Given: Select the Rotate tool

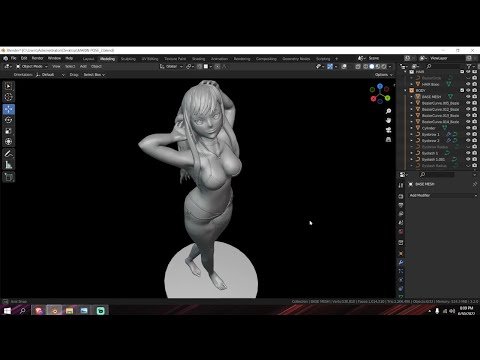Looking at the screenshot, I should point(9,120).
